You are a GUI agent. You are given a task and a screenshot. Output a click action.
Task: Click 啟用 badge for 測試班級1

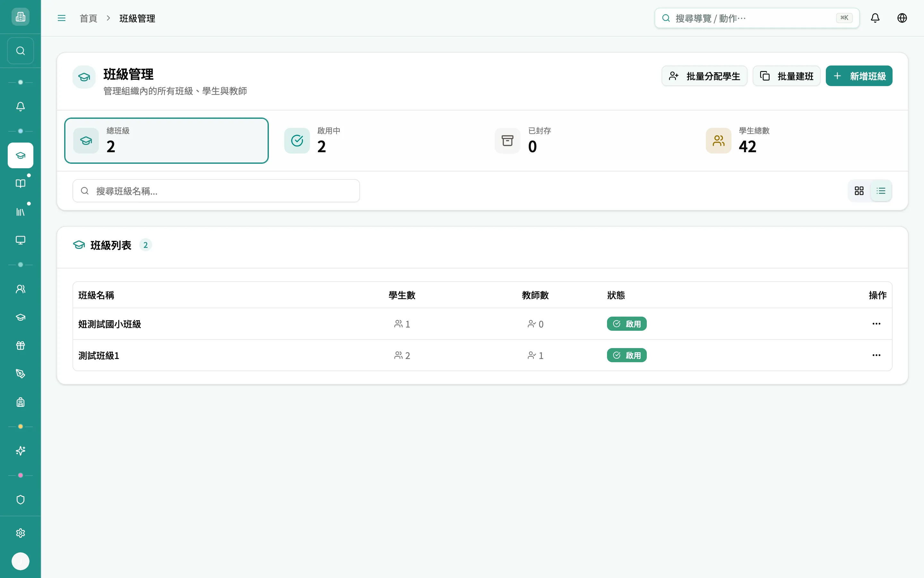click(627, 355)
